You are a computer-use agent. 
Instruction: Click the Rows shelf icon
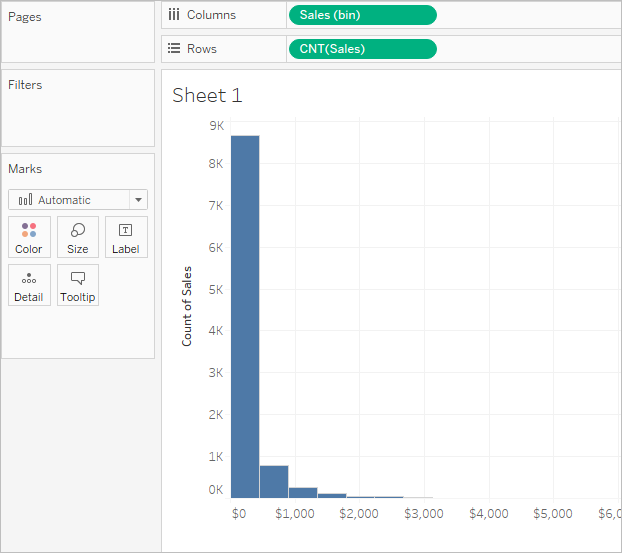(x=174, y=48)
